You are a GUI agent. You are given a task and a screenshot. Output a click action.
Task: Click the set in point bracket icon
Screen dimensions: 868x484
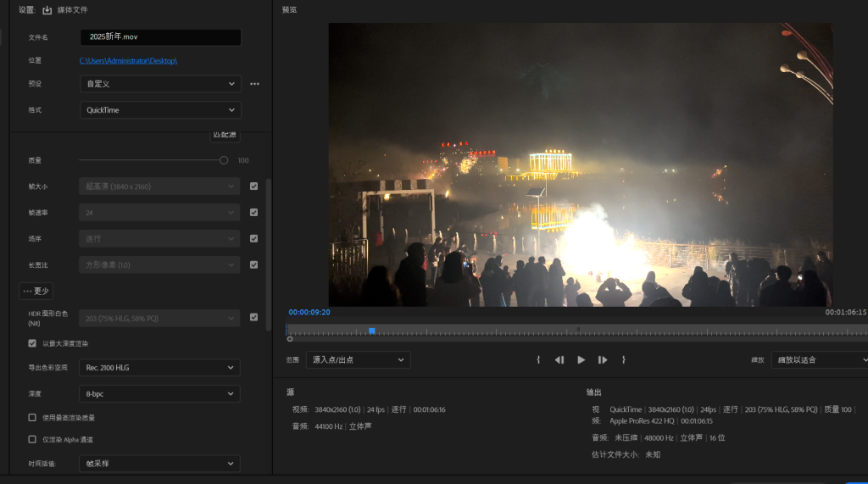pos(538,359)
